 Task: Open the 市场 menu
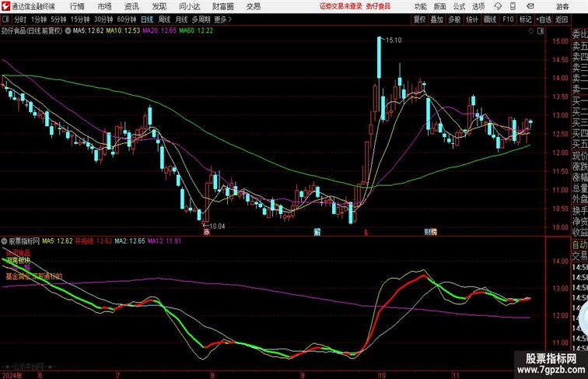click(105, 6)
